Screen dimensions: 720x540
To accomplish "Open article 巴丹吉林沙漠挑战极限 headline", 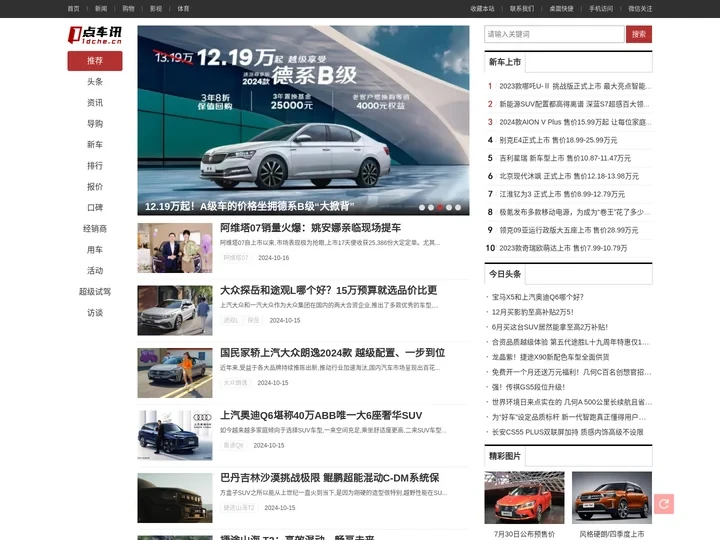I will click(x=330, y=478).
